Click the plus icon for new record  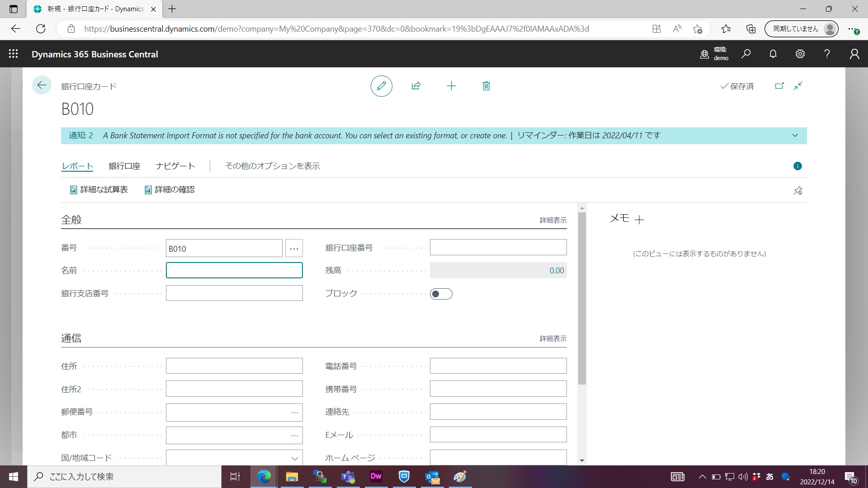(451, 86)
